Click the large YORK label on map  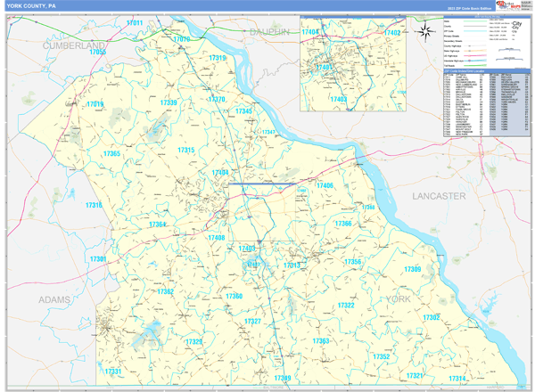(399, 299)
